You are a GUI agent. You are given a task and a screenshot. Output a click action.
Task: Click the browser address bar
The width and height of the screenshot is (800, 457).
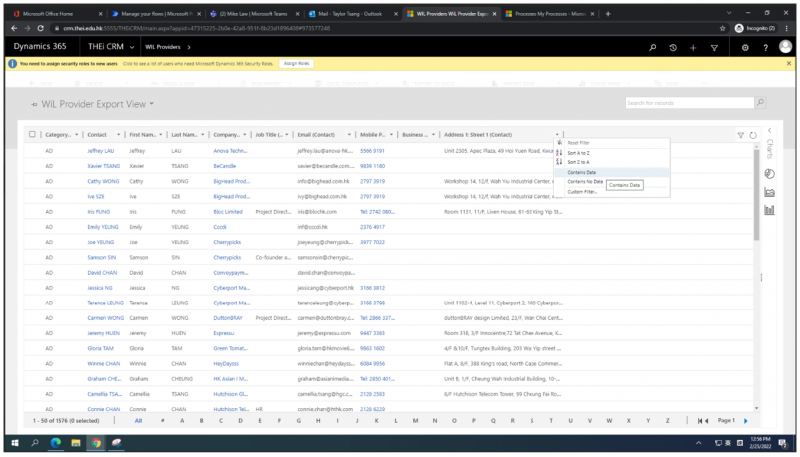coord(383,29)
